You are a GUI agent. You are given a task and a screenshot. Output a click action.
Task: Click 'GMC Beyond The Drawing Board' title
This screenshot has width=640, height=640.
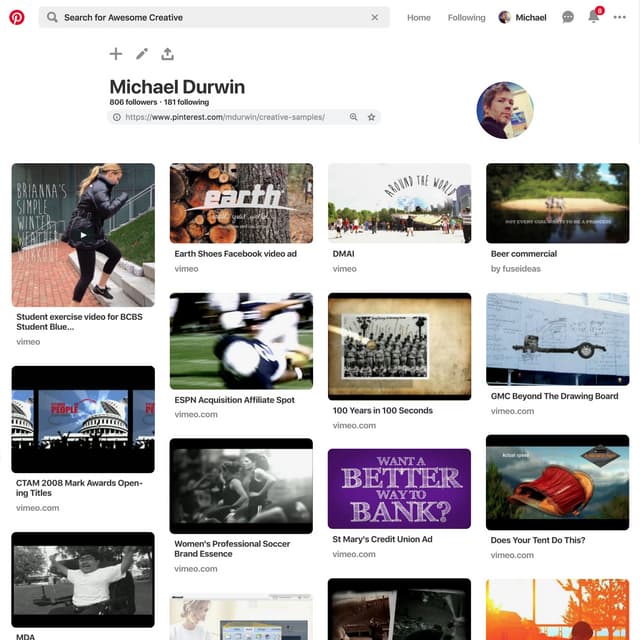coord(554,396)
